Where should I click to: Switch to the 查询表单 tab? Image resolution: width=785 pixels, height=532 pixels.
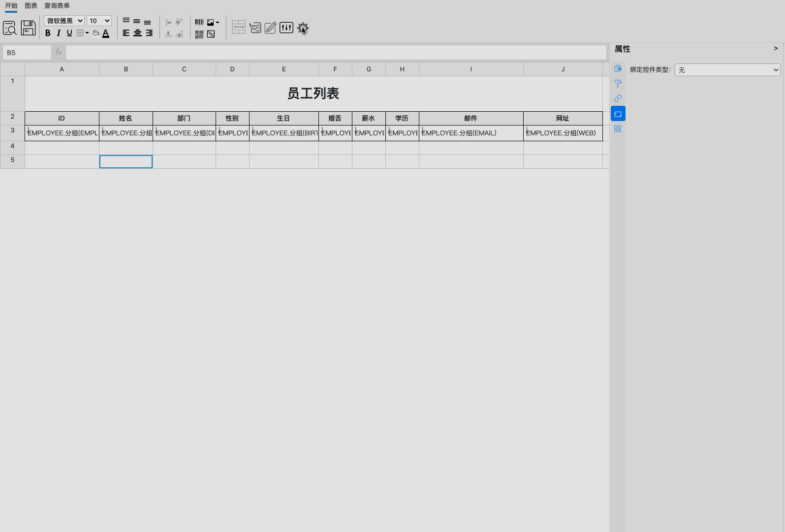[57, 6]
